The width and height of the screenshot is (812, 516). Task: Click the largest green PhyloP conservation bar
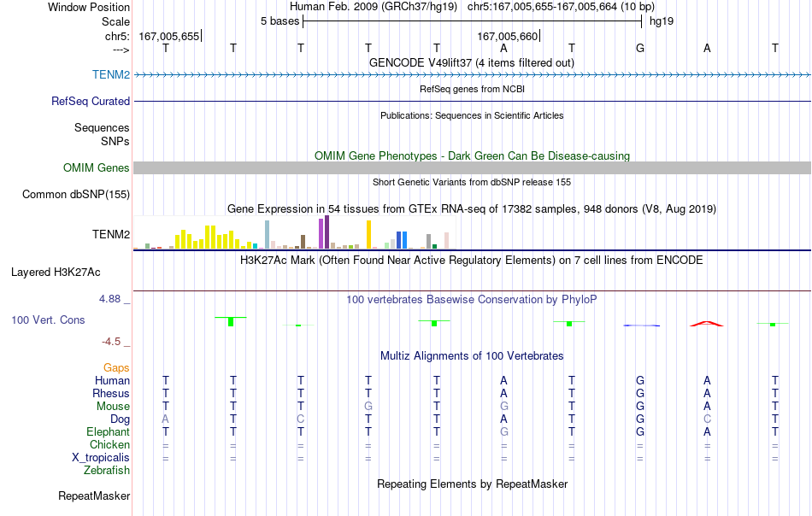tap(231, 321)
